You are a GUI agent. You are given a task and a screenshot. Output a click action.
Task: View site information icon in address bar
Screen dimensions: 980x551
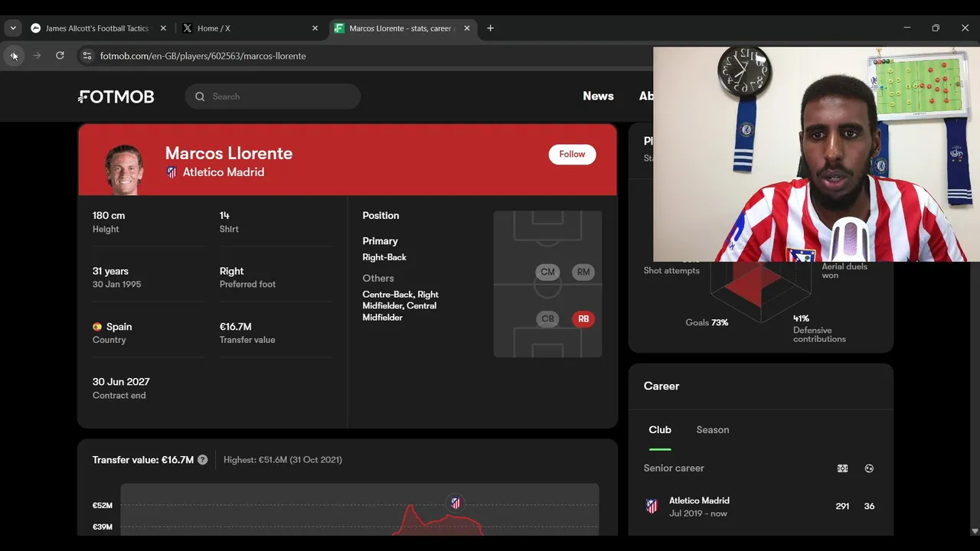point(87,56)
